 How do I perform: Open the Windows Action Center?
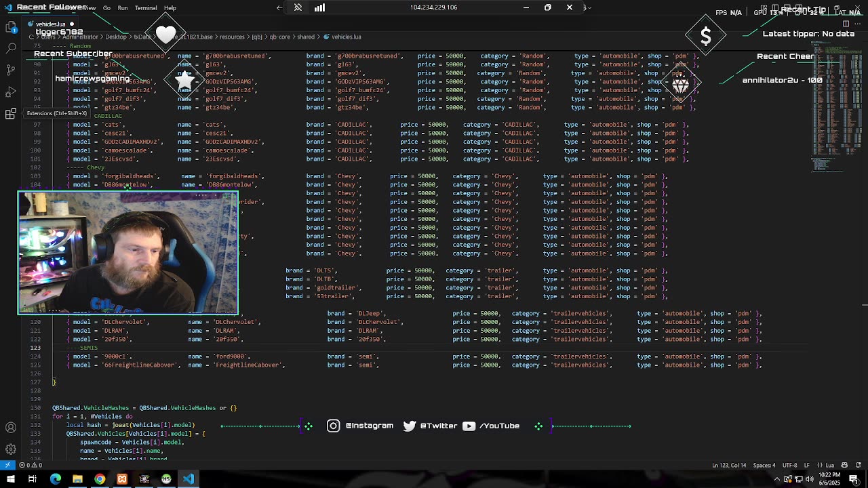coord(854,479)
